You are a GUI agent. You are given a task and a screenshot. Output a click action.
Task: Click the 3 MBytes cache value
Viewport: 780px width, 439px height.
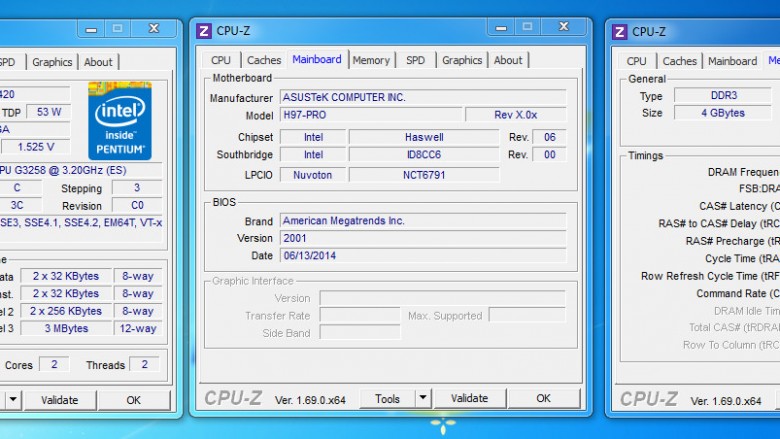coord(66,328)
